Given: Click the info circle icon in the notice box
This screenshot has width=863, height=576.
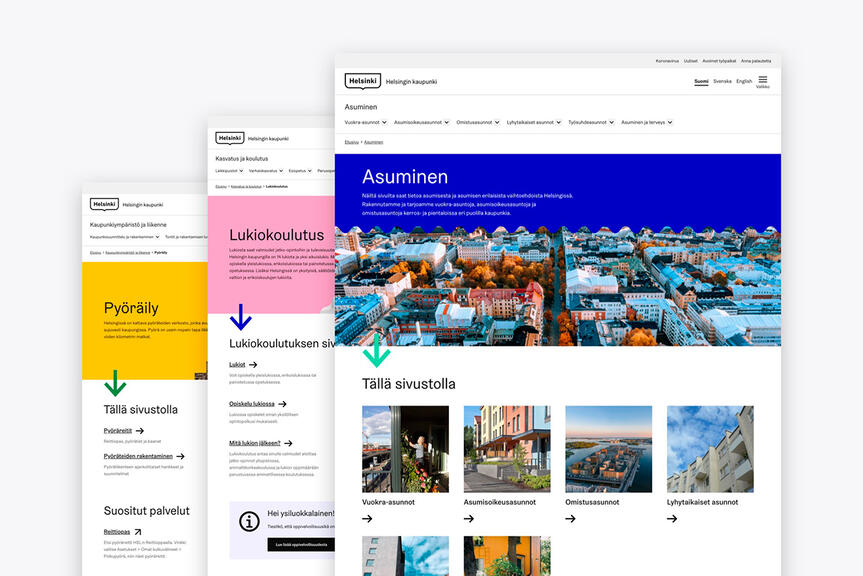Looking at the screenshot, I should click(x=248, y=521).
